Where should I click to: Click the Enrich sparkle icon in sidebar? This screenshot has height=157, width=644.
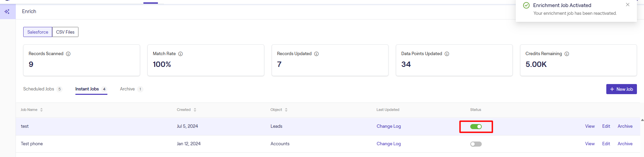7,12
